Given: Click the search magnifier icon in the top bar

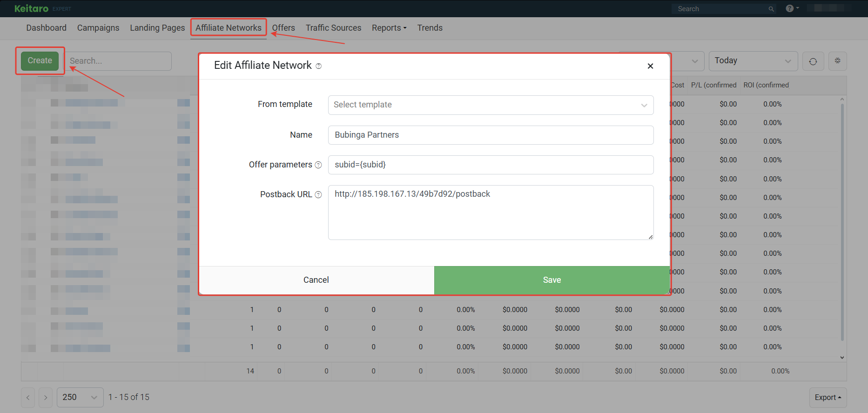Looking at the screenshot, I should point(771,9).
